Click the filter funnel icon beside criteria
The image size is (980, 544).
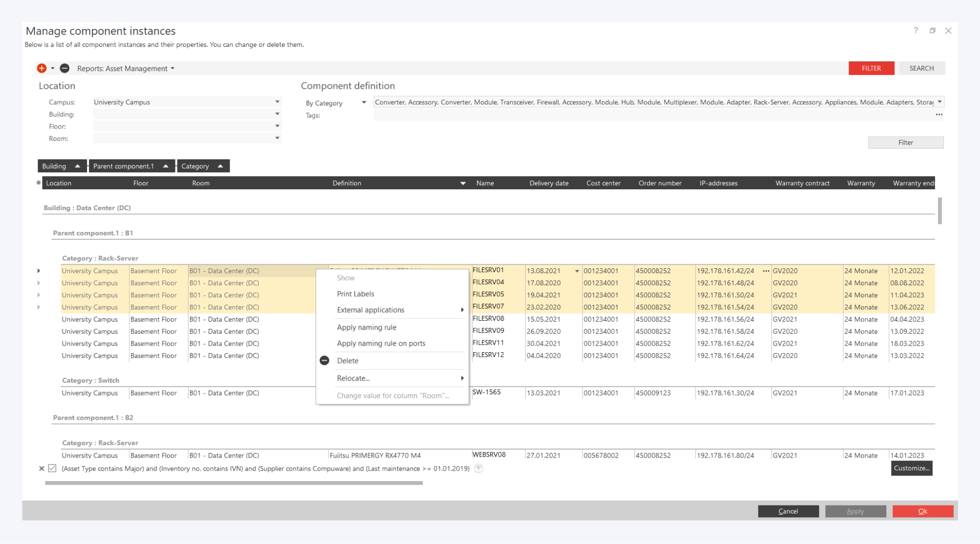[478, 469]
